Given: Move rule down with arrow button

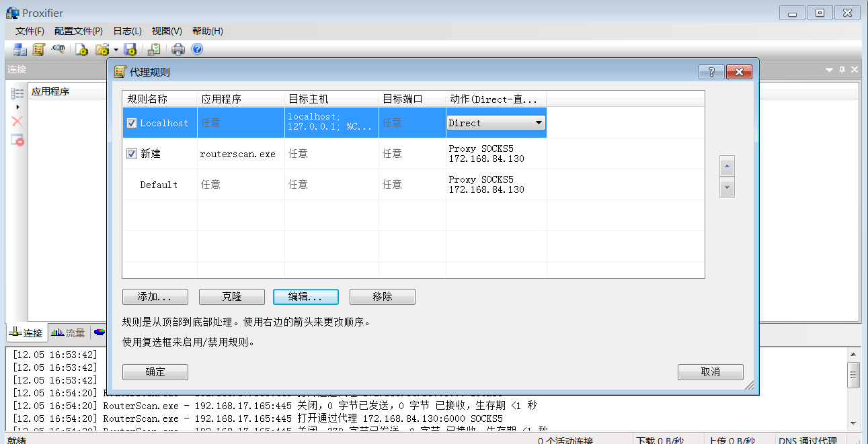Looking at the screenshot, I should click(727, 188).
